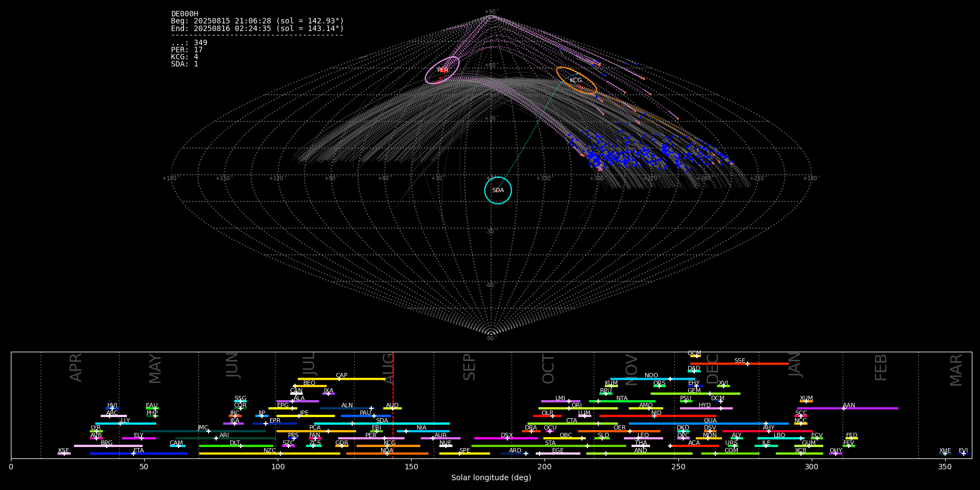
Task: Select the DE000H station code text
Action: 185,14
